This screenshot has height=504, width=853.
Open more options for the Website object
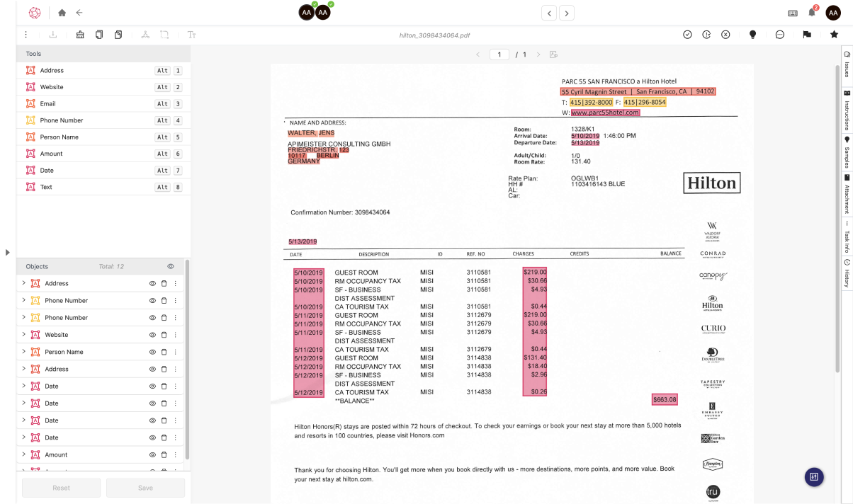pos(175,335)
